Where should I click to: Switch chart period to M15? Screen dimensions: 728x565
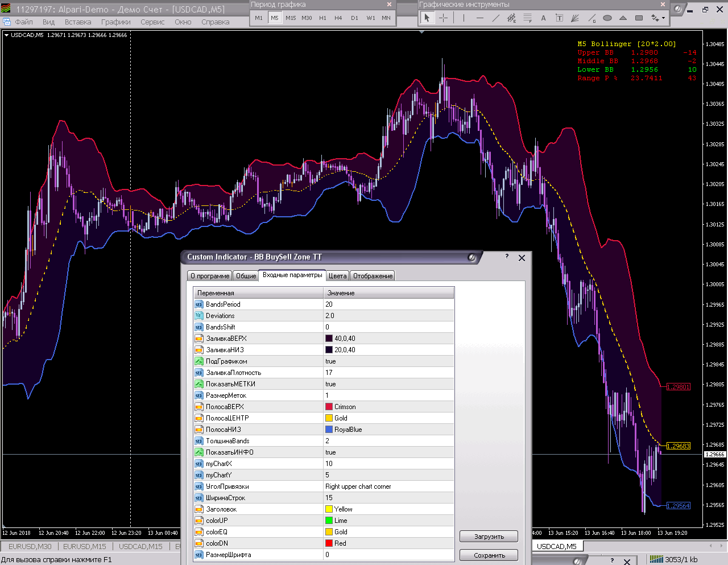(291, 18)
